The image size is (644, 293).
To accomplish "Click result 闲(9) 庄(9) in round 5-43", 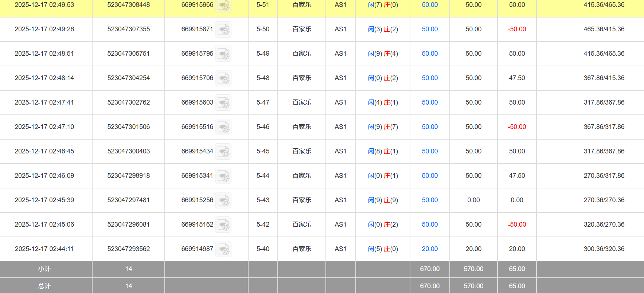I will click(x=383, y=200).
